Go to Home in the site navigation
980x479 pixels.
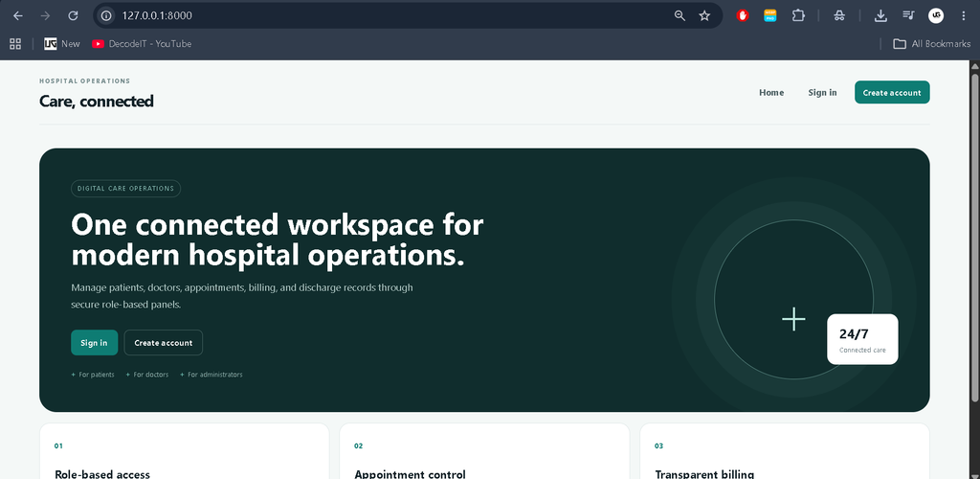click(x=771, y=93)
